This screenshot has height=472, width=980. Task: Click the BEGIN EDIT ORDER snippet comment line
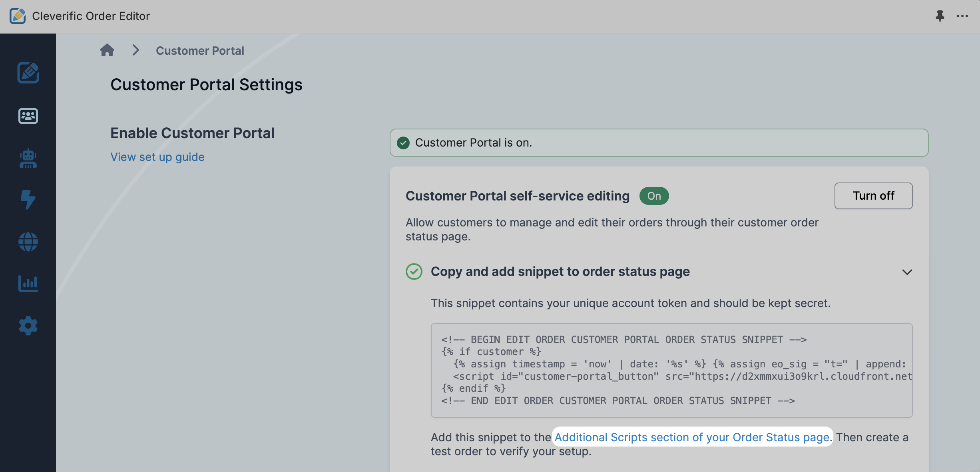coord(624,340)
